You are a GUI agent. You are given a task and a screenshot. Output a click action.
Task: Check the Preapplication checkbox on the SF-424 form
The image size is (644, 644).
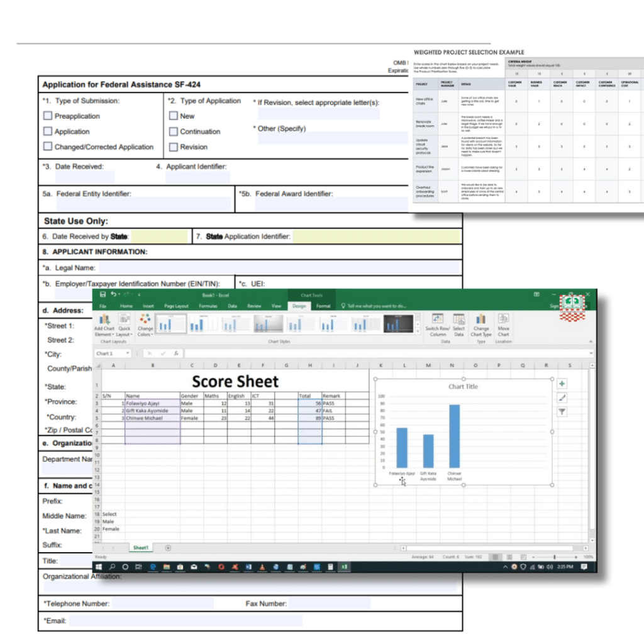48,116
